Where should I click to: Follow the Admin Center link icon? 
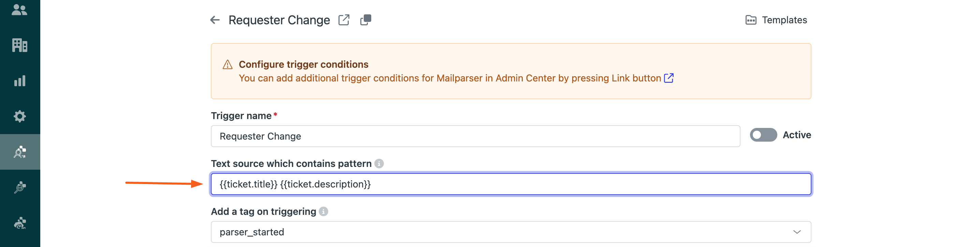tap(669, 78)
